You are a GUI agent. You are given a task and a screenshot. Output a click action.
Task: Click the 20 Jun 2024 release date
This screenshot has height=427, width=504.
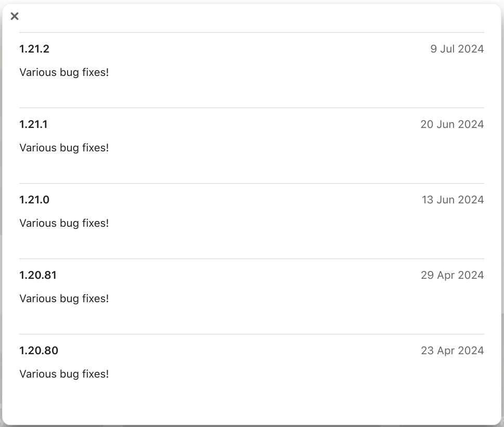tap(452, 124)
